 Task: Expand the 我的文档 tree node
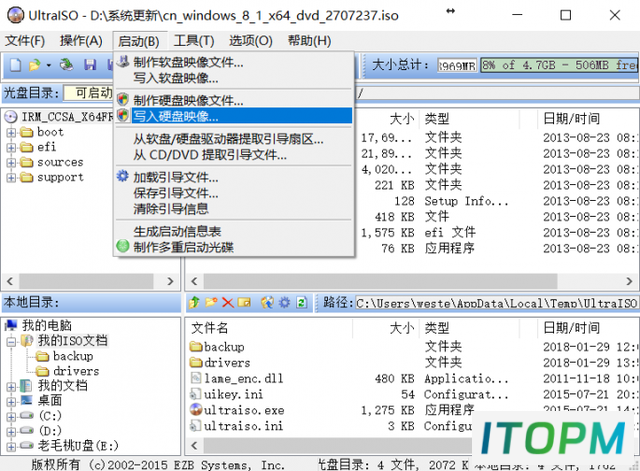coord(11,386)
